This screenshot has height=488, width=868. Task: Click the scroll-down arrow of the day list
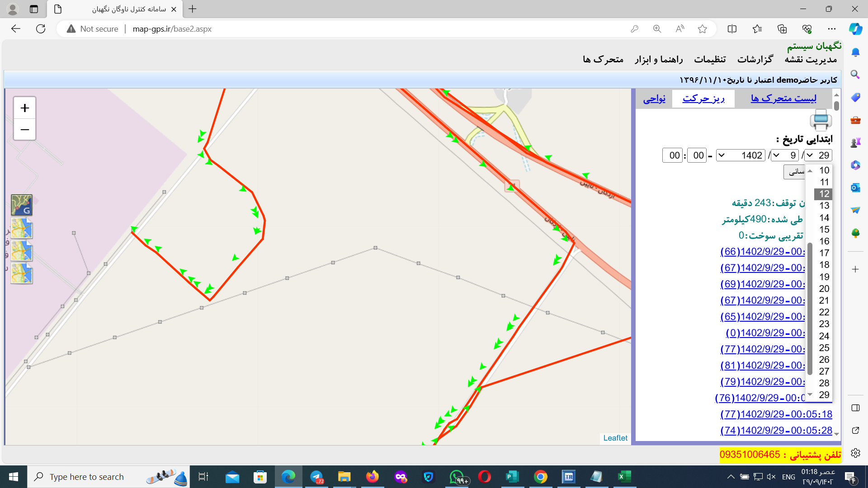810,395
